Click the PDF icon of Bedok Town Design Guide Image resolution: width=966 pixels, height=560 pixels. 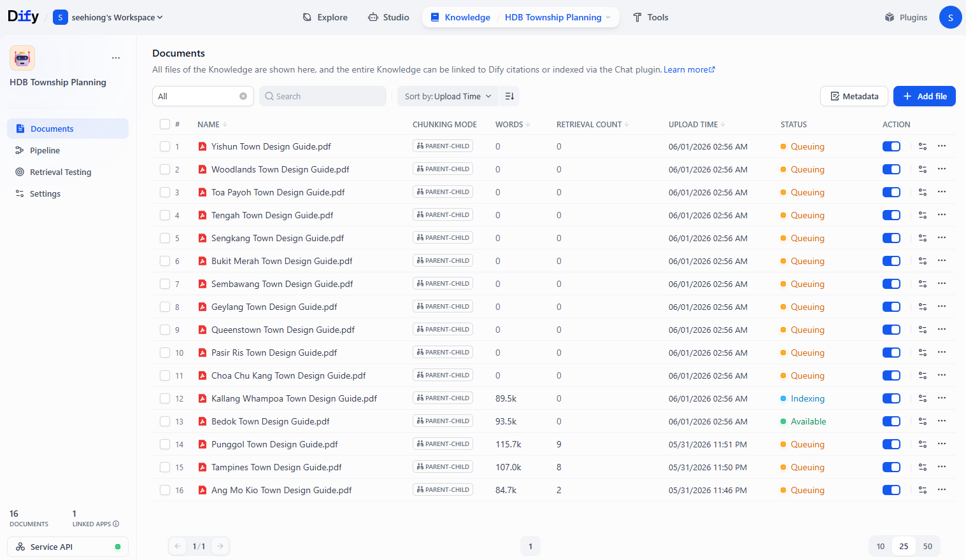click(202, 421)
